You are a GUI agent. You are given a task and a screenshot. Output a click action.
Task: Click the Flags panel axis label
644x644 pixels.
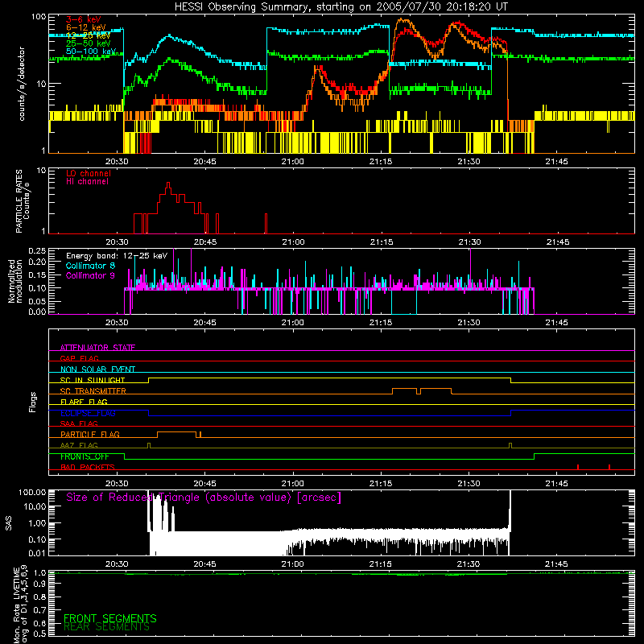point(33,402)
